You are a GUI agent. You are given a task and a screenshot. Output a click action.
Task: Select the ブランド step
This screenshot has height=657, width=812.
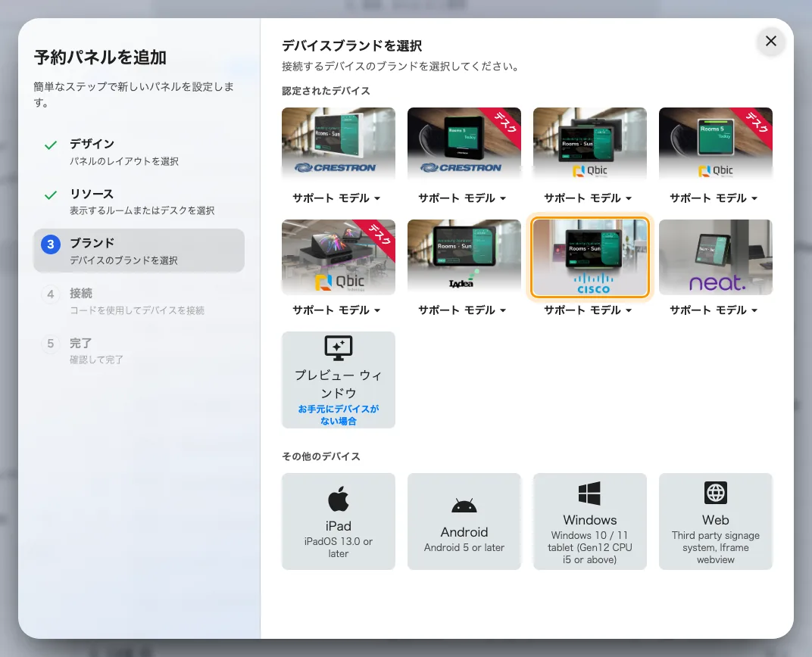139,251
